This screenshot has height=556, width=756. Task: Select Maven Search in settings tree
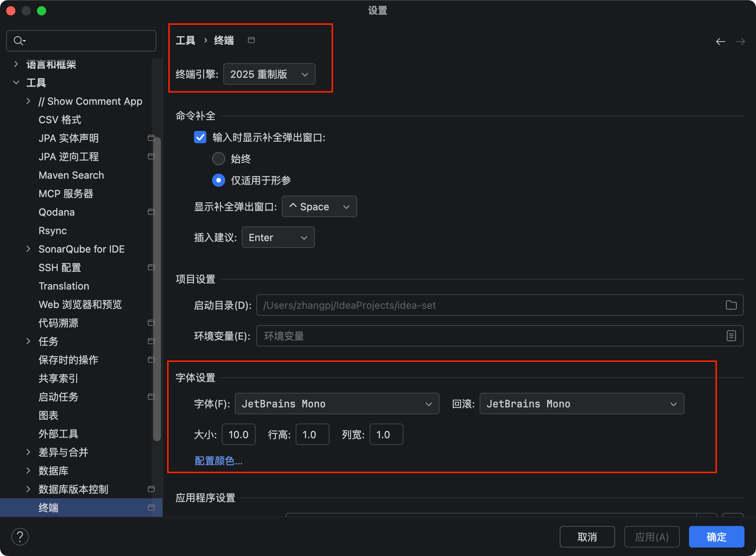point(71,175)
